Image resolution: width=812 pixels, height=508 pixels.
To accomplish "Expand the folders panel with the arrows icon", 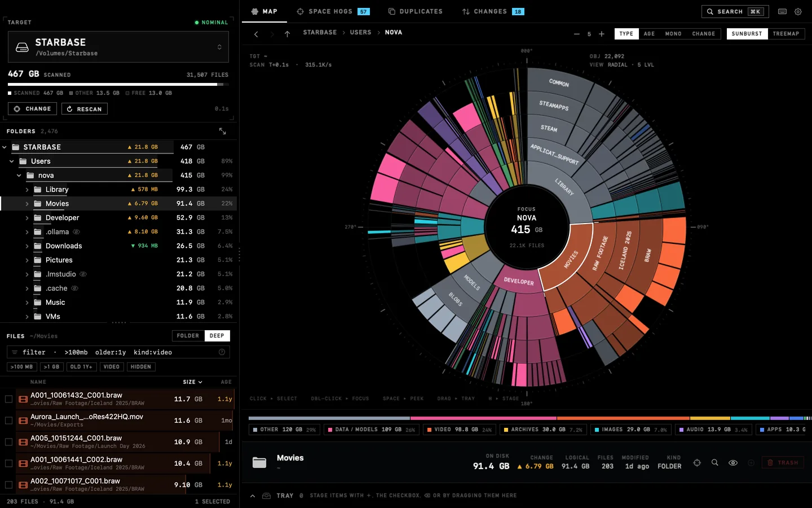I will coord(223,131).
